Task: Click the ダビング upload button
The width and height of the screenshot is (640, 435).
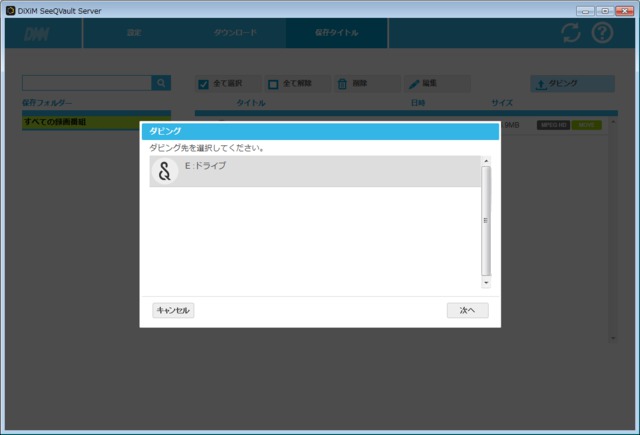Action: 572,83
